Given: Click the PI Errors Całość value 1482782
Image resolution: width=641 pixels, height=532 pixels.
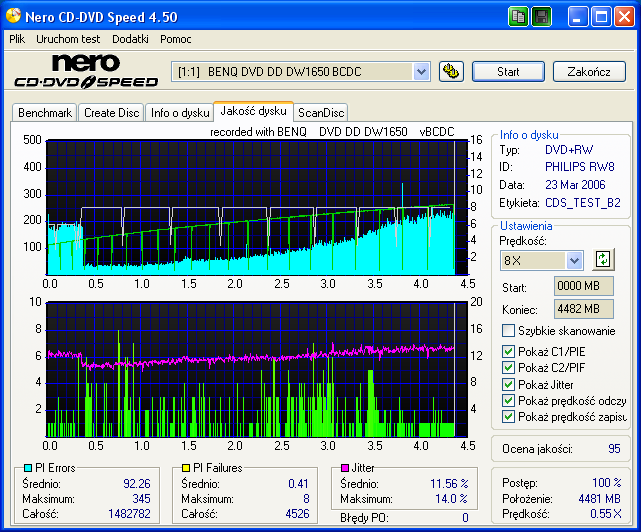Looking at the screenshot, I should pos(129,514).
